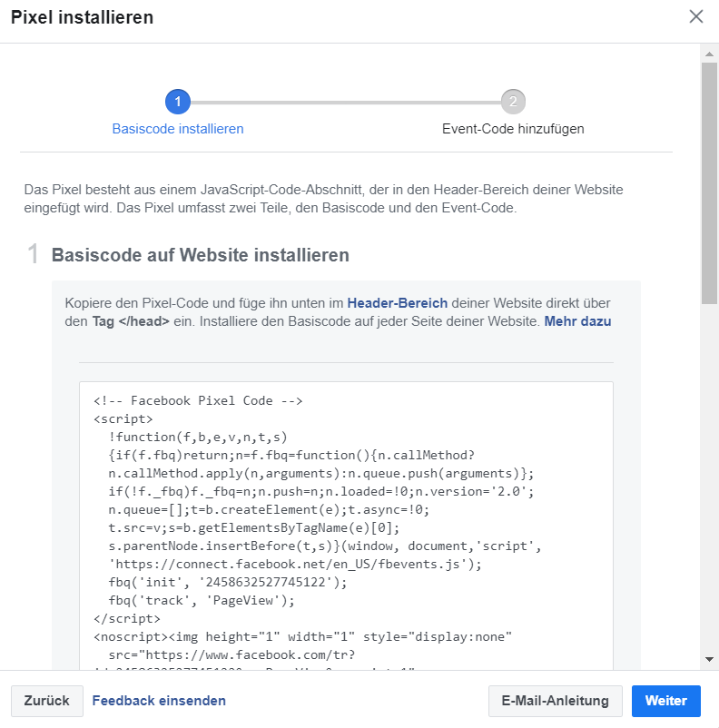Click the scrollbar up arrow
This screenshot has height=728, width=719.
(709, 54)
